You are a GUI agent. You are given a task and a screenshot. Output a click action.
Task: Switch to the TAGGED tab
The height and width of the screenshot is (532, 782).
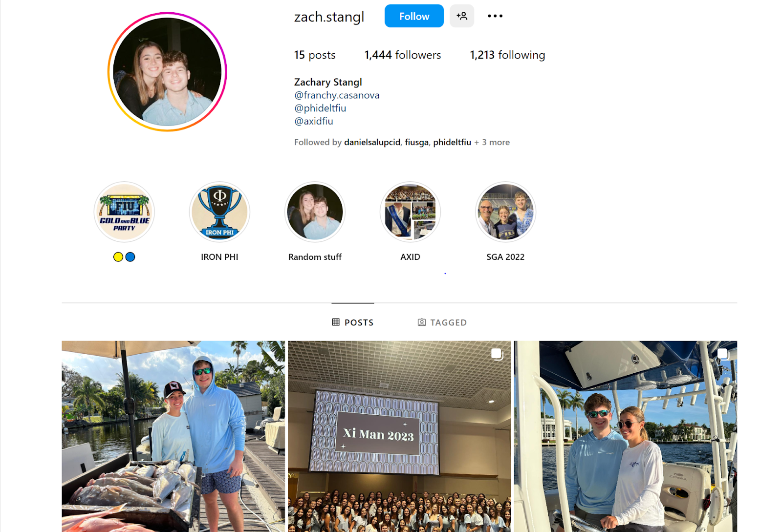pyautogui.click(x=442, y=322)
